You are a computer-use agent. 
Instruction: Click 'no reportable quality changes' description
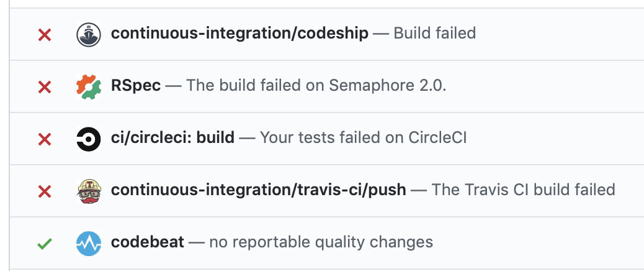click(321, 242)
